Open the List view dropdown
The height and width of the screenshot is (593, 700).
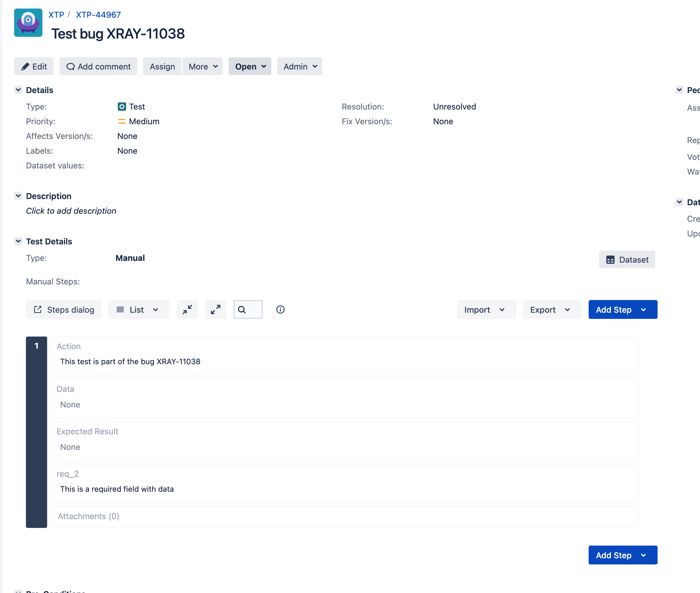tap(139, 309)
